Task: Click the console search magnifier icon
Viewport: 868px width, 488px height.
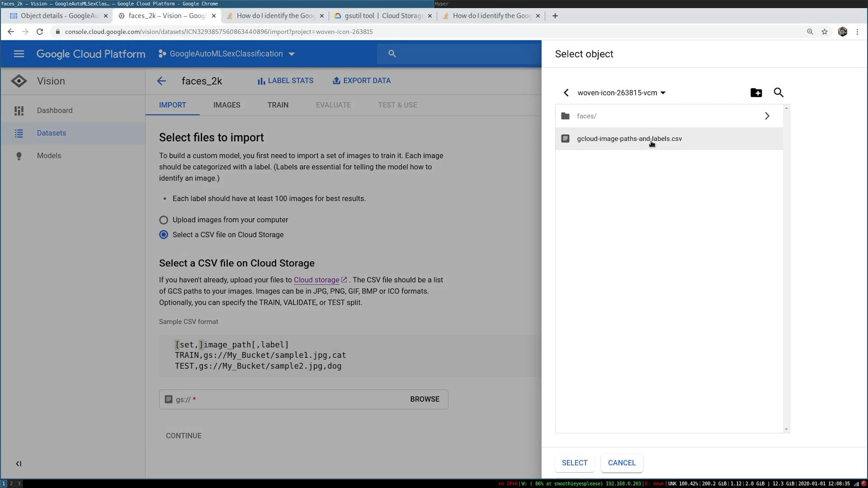Action: click(x=392, y=54)
